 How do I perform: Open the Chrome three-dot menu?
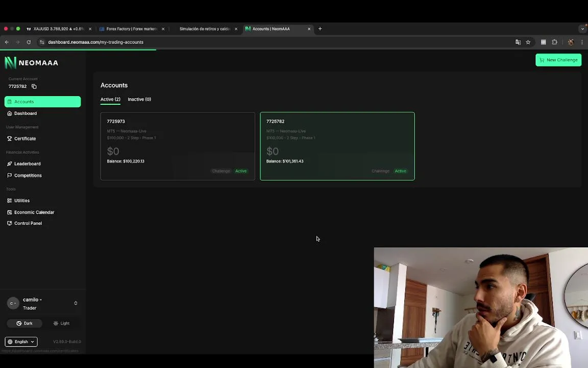[x=582, y=42]
